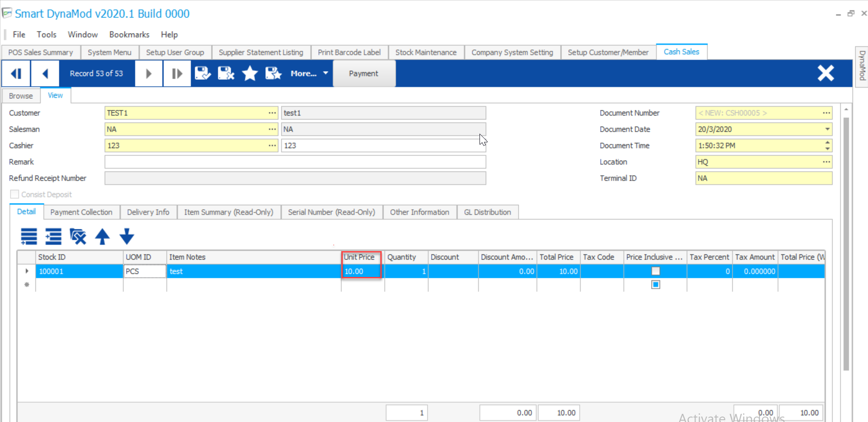Click UOM ID cell PCS
The width and height of the screenshot is (868, 422).
pos(145,271)
